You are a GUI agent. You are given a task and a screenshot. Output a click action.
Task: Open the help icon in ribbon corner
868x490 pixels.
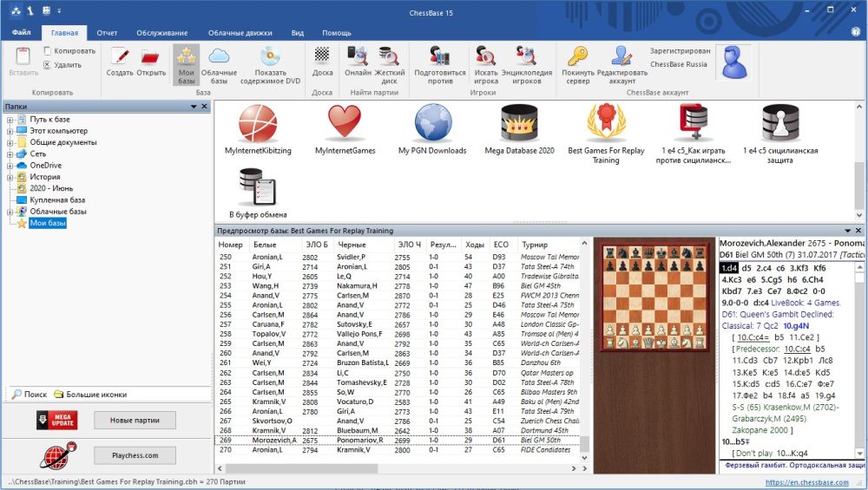856,32
